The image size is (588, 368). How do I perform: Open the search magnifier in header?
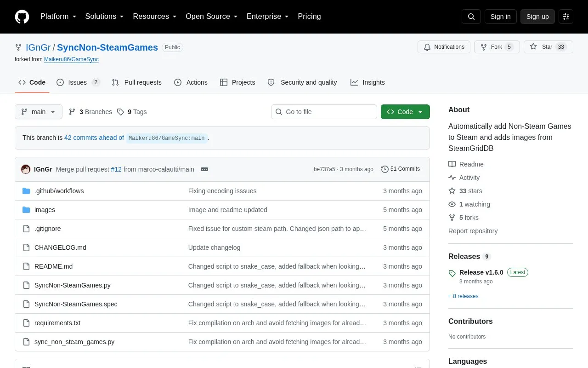(x=471, y=17)
